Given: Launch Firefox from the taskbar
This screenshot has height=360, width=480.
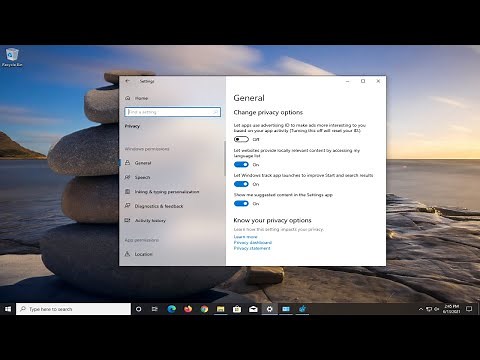Looking at the screenshot, I should pyautogui.click(x=188, y=309).
